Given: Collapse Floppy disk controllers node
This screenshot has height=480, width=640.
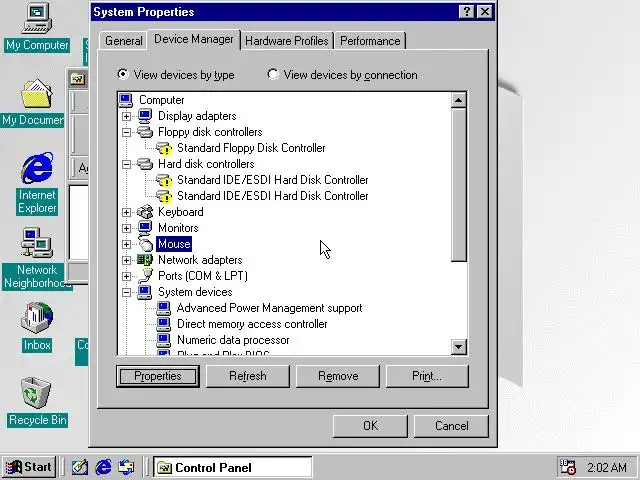Looking at the screenshot, I should point(126,132).
